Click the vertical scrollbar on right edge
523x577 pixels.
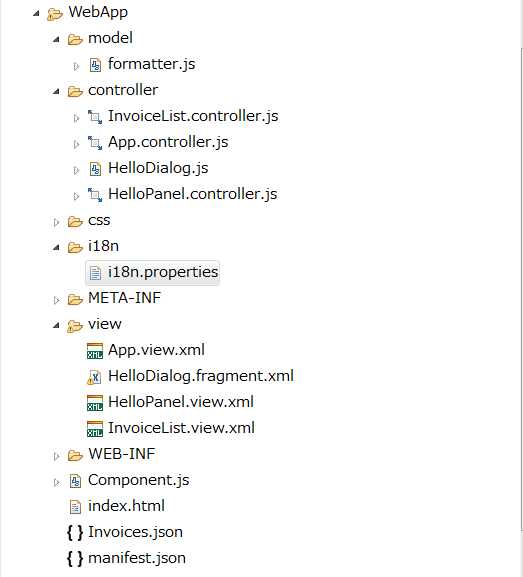521,289
